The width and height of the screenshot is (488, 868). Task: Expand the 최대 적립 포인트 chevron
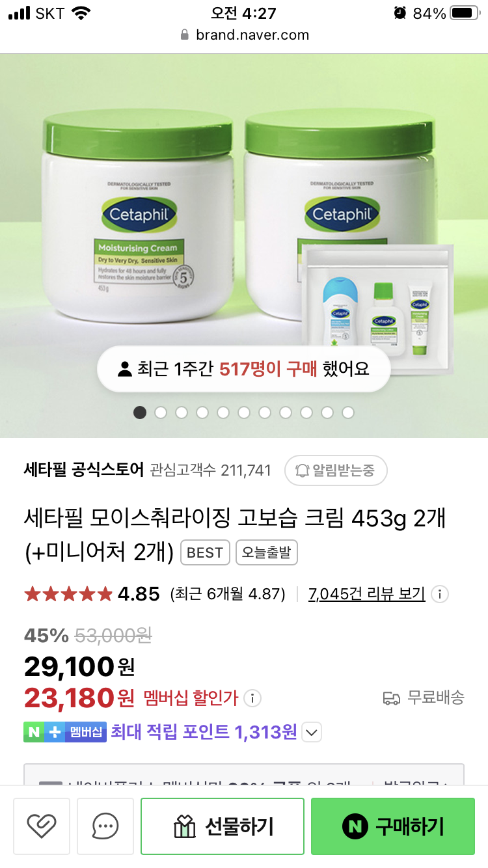(x=312, y=733)
